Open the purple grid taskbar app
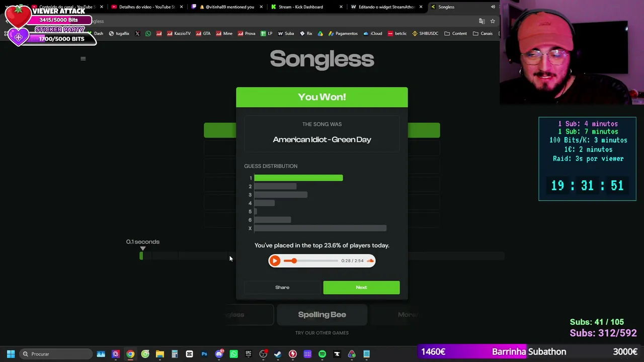 click(307, 354)
